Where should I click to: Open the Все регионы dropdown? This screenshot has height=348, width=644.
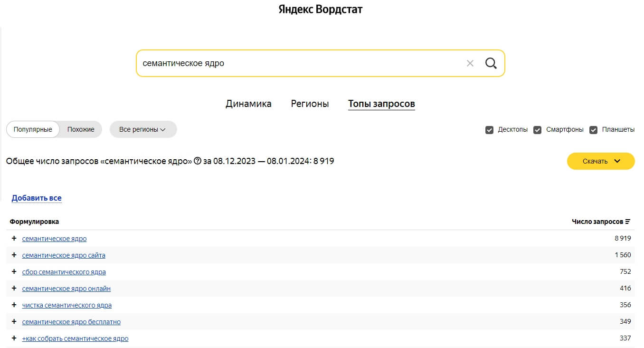pos(143,129)
